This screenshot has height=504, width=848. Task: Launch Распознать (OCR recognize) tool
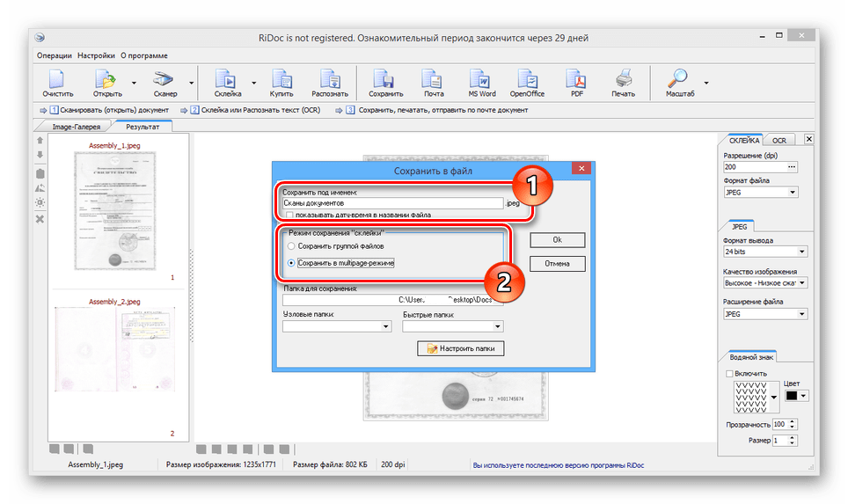(x=330, y=82)
